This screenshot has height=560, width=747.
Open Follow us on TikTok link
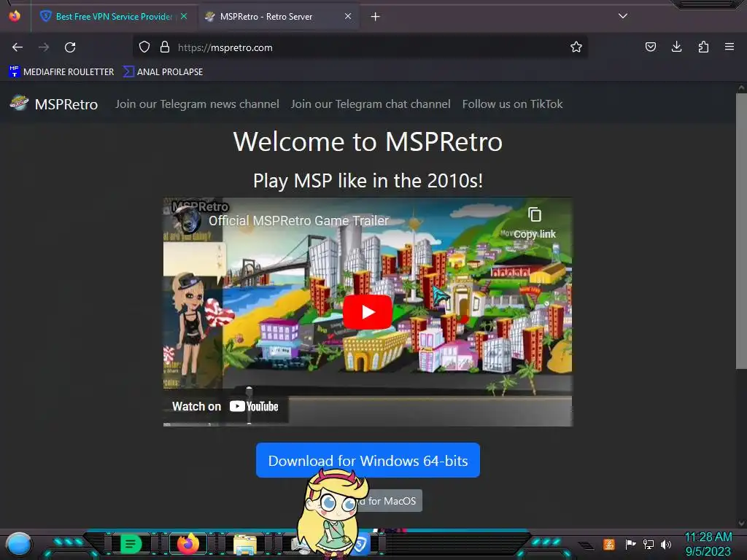(512, 104)
